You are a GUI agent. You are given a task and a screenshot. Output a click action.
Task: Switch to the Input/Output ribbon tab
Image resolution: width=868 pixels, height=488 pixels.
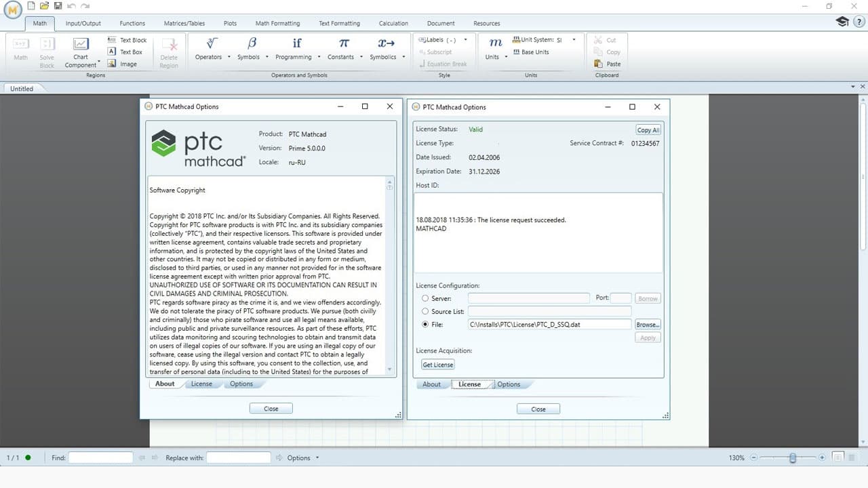[x=82, y=22]
